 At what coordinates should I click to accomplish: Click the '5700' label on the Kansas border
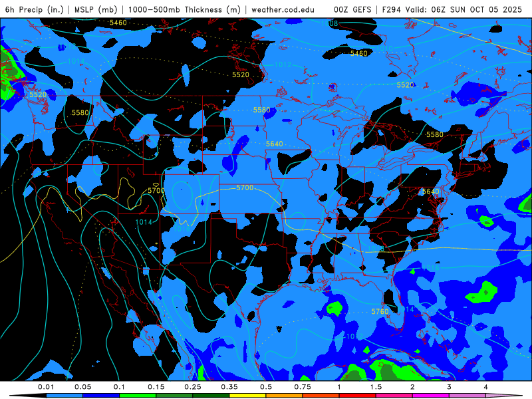(245, 188)
